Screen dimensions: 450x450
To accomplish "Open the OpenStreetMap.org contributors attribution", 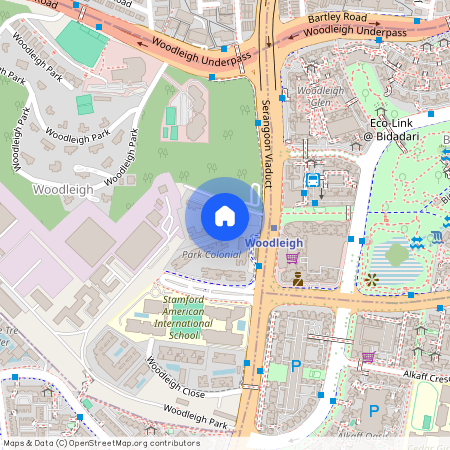I will (x=134, y=443).
